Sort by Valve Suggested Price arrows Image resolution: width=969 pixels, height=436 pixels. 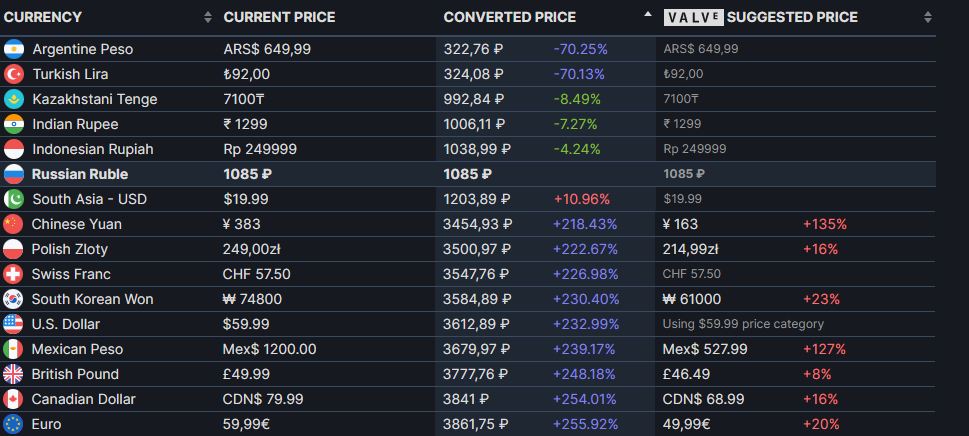coord(928,17)
